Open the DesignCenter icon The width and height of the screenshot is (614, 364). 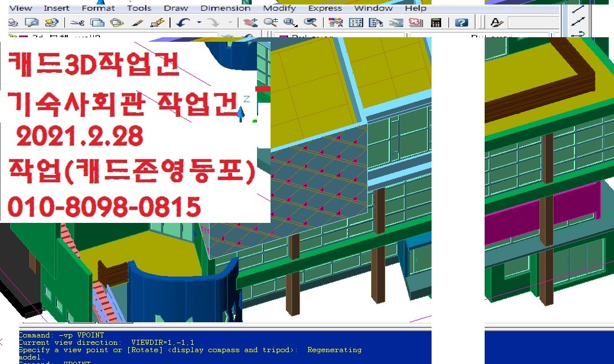356,23
